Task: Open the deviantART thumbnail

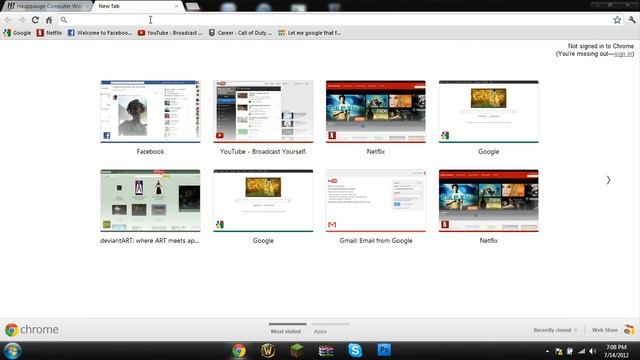Action: pyautogui.click(x=150, y=201)
